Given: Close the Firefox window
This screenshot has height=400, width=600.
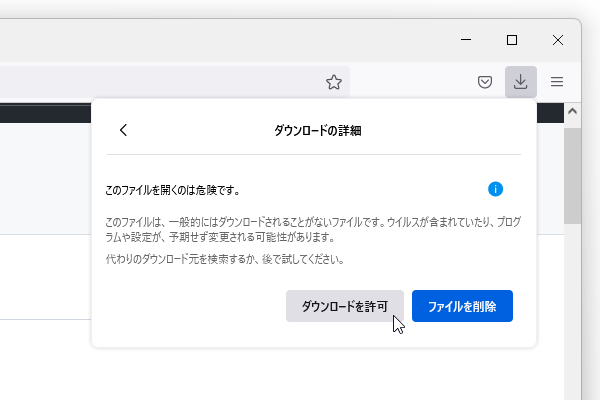Looking at the screenshot, I should tap(558, 40).
